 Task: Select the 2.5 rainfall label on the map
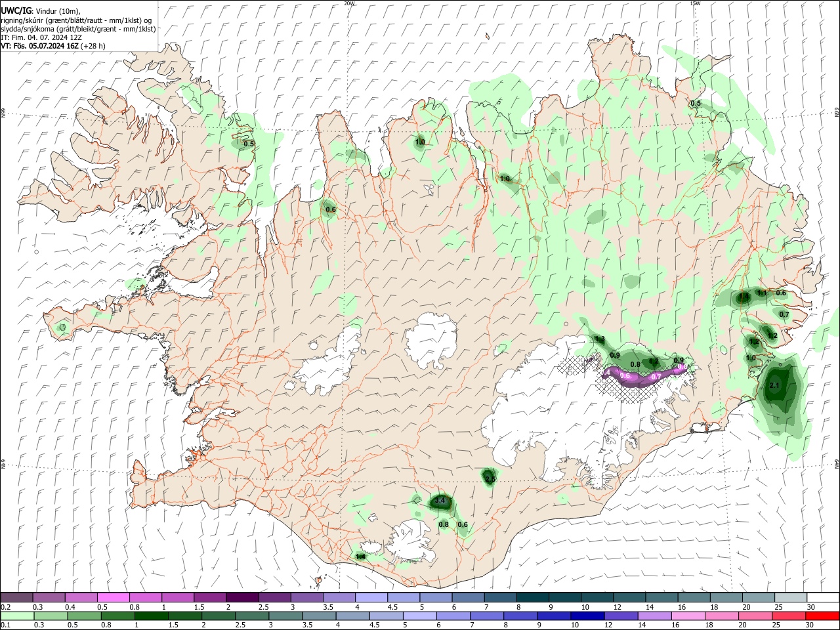[490, 479]
